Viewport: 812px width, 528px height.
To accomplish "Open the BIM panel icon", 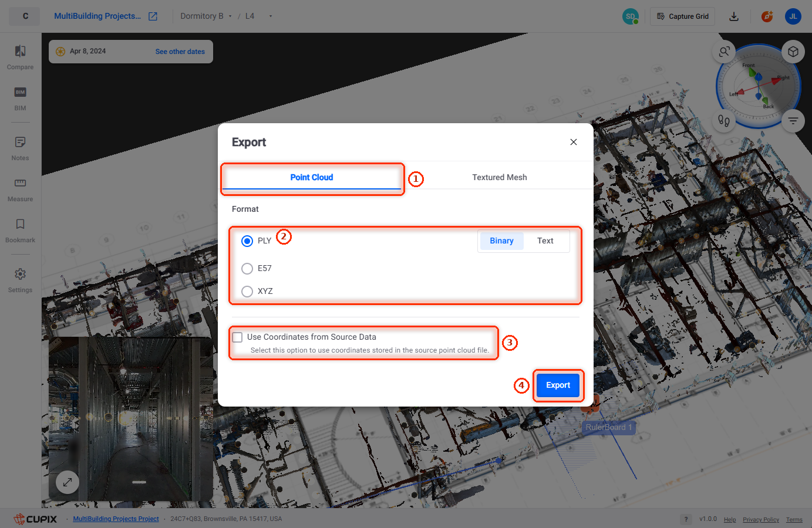I will [x=20, y=98].
